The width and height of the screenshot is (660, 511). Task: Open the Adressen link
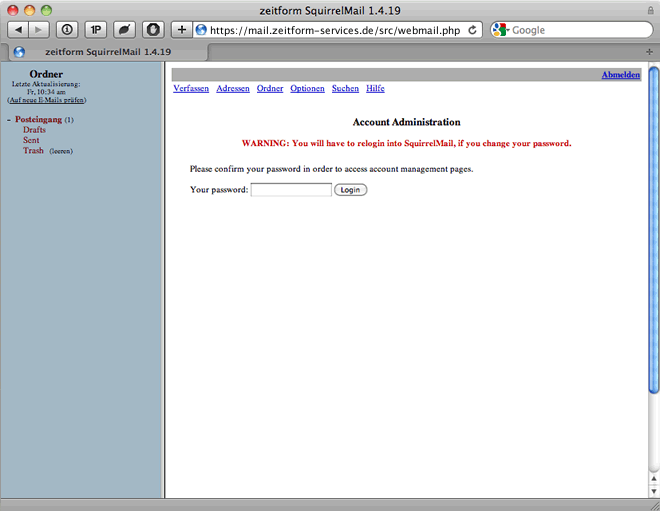click(233, 88)
